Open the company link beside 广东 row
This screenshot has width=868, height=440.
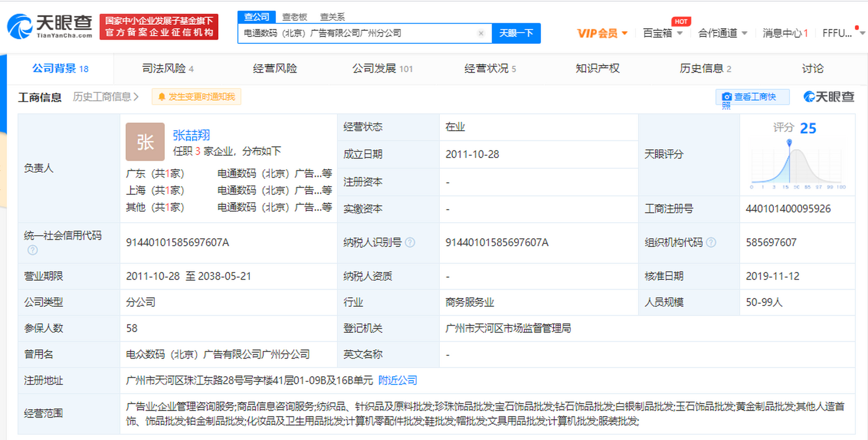pos(275,174)
